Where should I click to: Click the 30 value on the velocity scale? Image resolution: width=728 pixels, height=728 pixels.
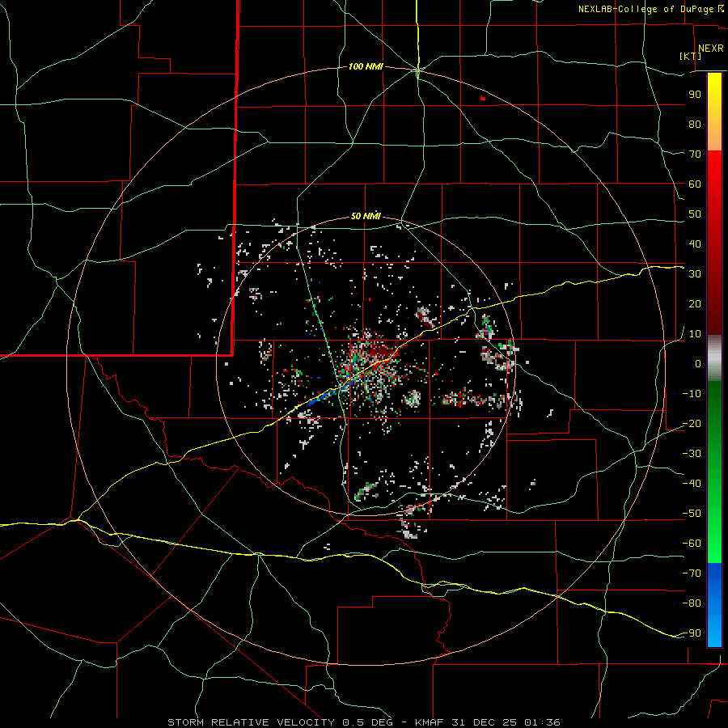tap(695, 274)
